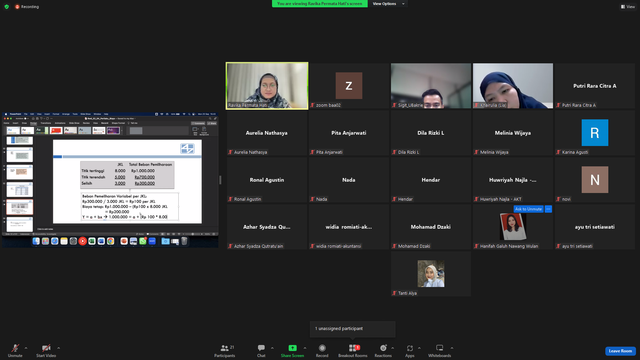Screen dimensions: 640x360
Task: Open the Participants panel
Action: coord(225,351)
